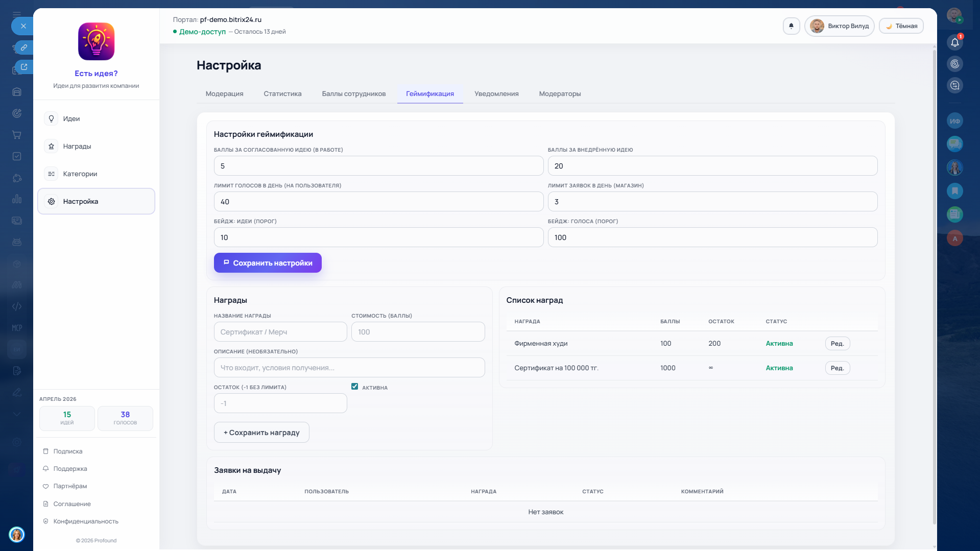The image size is (980, 551).
Task: Click the shopping cart icon in left rail
Action: [x=17, y=135]
